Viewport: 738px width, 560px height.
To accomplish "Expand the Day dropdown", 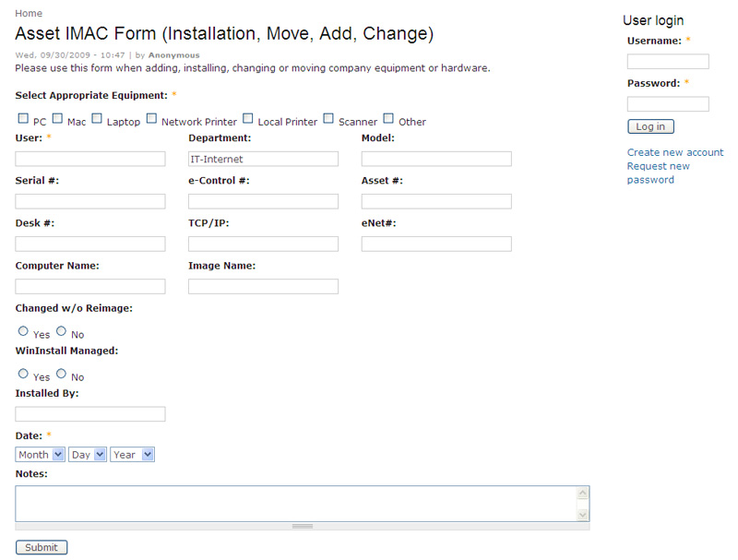I will click(88, 455).
